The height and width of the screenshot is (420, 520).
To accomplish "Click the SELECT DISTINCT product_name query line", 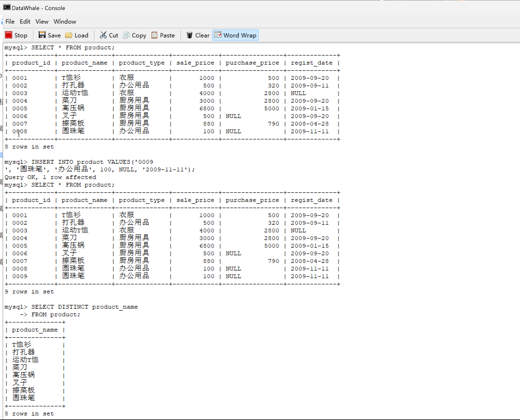I will pyautogui.click(x=84, y=307).
